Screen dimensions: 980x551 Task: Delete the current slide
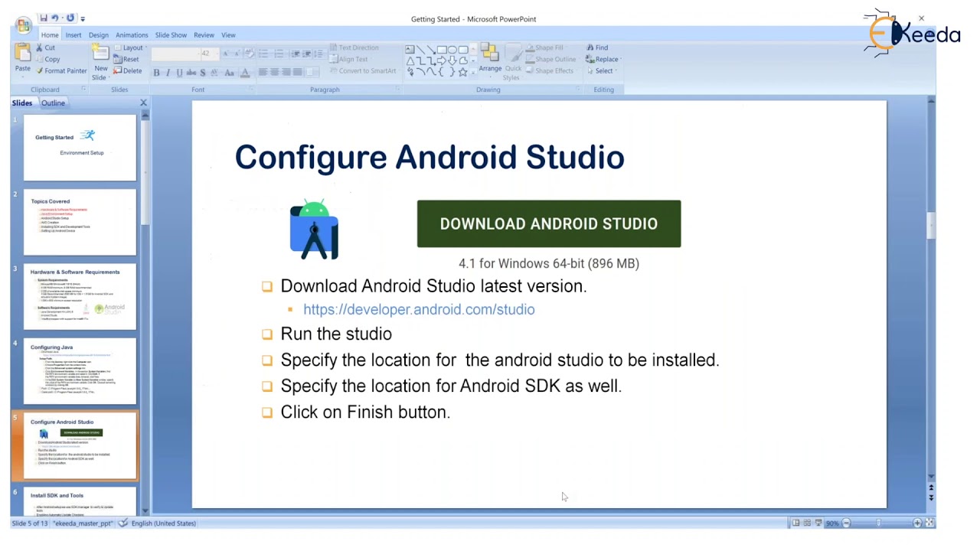(x=128, y=70)
